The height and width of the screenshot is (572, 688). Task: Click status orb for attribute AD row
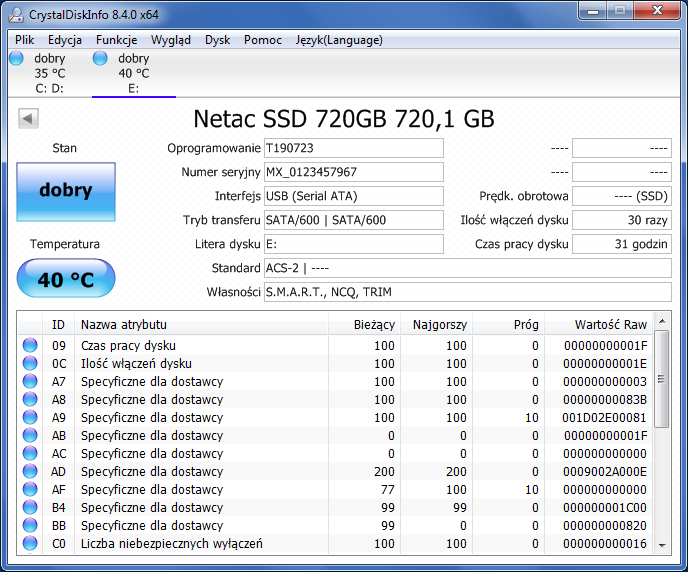pos(30,472)
